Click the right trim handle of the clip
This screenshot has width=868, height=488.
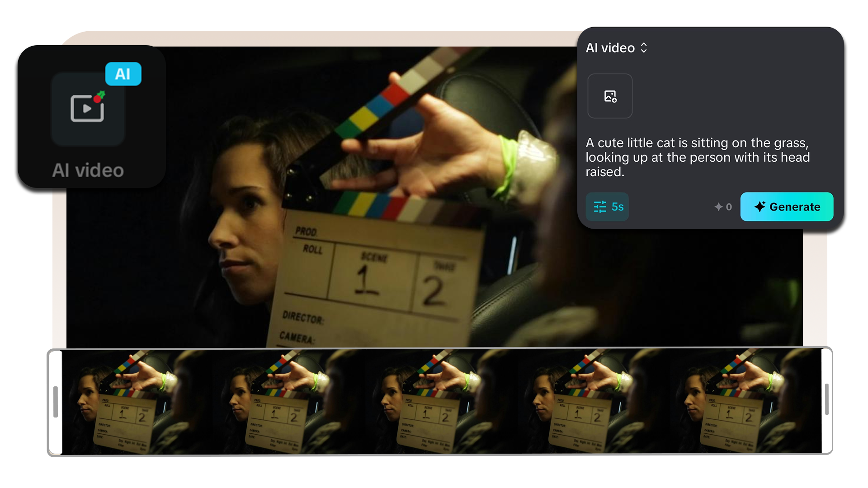[826, 399]
